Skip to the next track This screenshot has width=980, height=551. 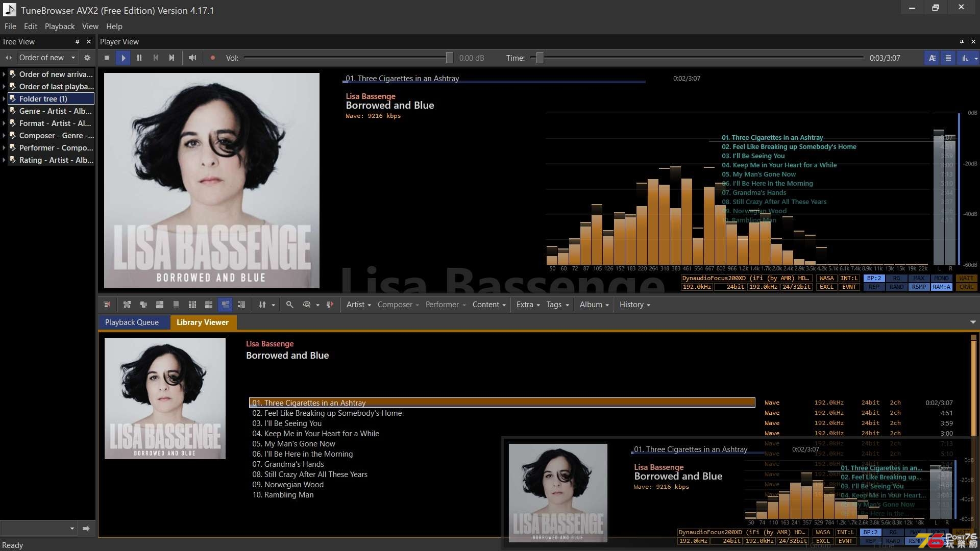click(x=172, y=58)
